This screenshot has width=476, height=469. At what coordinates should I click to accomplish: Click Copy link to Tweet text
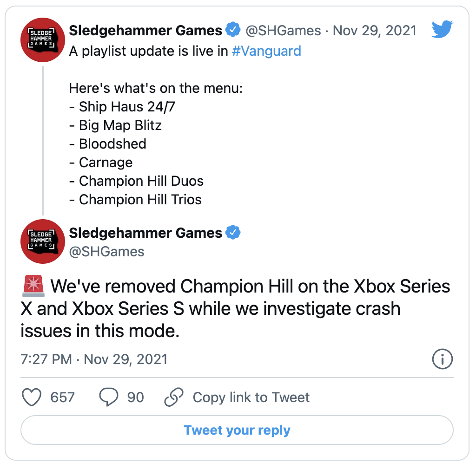[251, 397]
